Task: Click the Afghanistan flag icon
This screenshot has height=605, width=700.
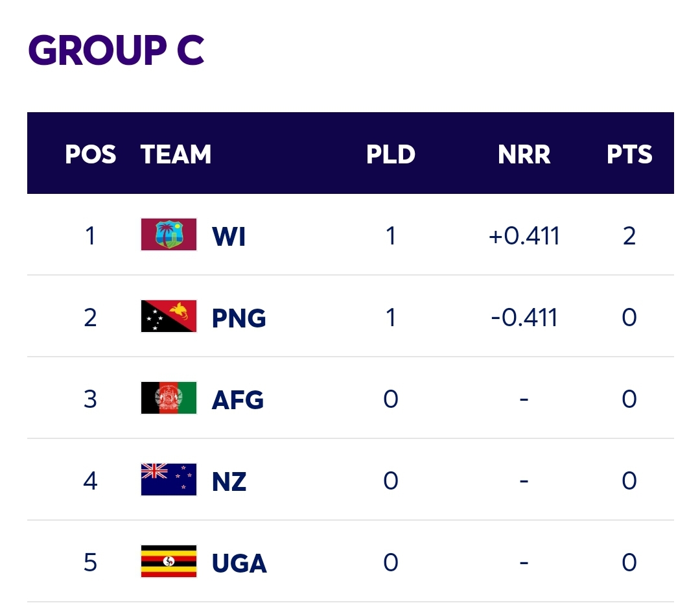Action: [x=169, y=398]
